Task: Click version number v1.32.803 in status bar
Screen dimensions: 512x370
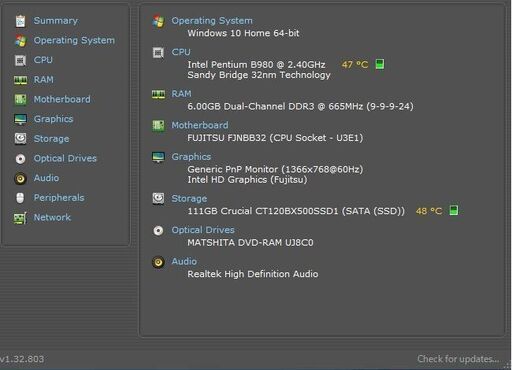Action: (22, 359)
